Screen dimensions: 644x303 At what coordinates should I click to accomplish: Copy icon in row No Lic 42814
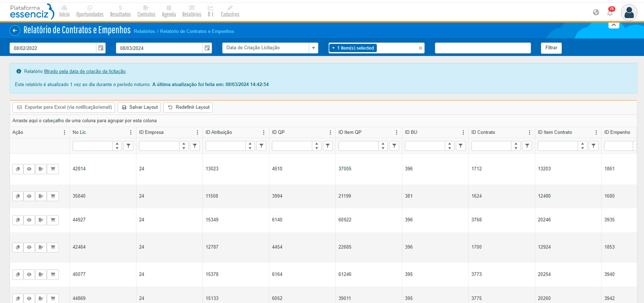(x=17, y=169)
